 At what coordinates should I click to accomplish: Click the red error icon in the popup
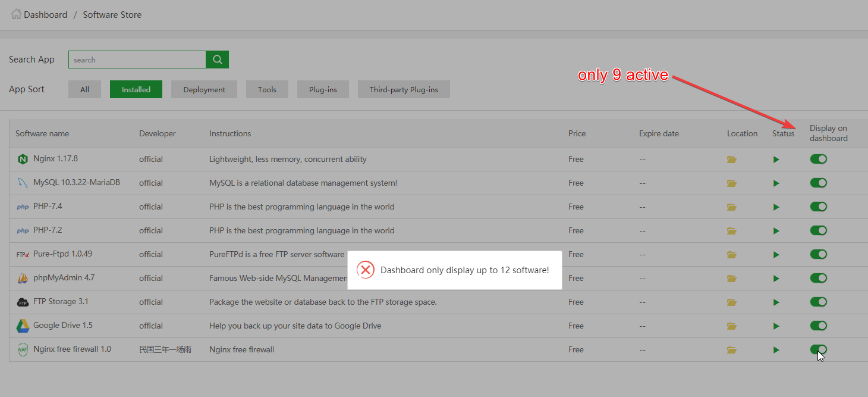(x=366, y=270)
